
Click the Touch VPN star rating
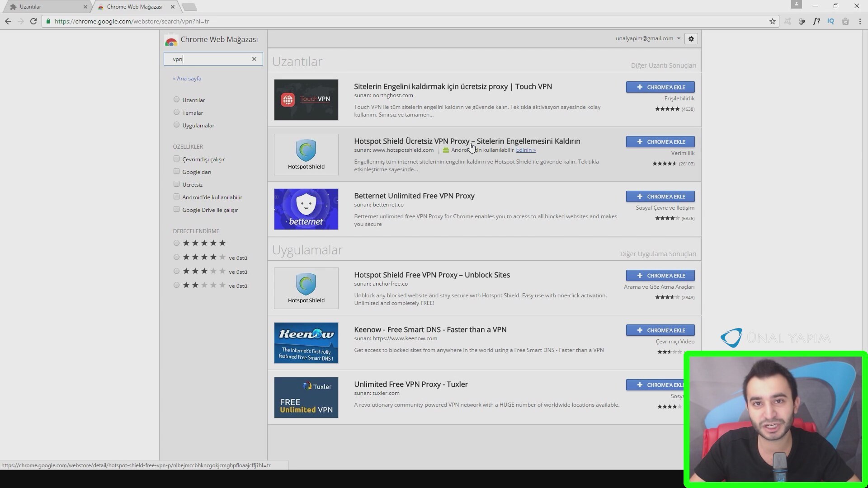click(x=667, y=109)
